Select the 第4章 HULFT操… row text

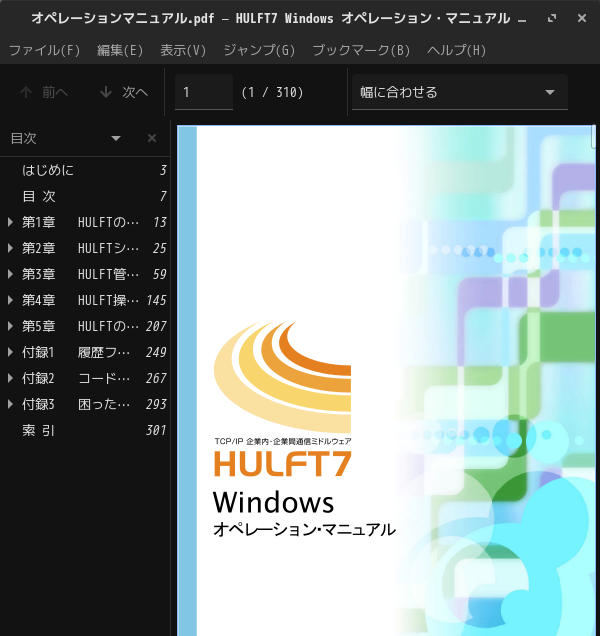tap(80, 300)
